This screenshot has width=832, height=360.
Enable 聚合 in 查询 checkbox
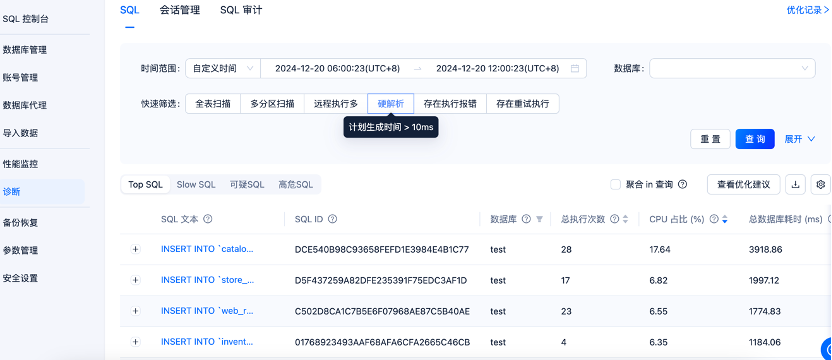pos(616,184)
